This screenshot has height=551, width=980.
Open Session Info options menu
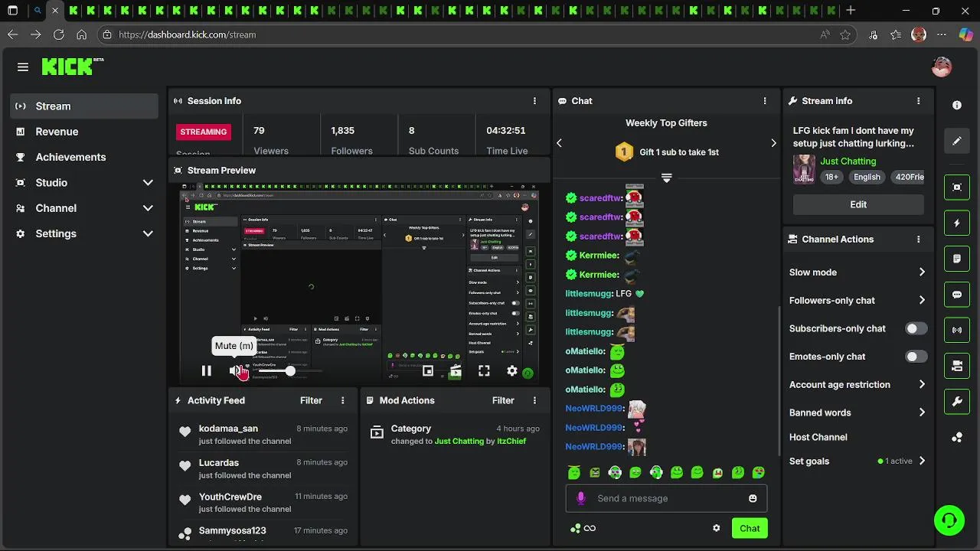point(534,101)
